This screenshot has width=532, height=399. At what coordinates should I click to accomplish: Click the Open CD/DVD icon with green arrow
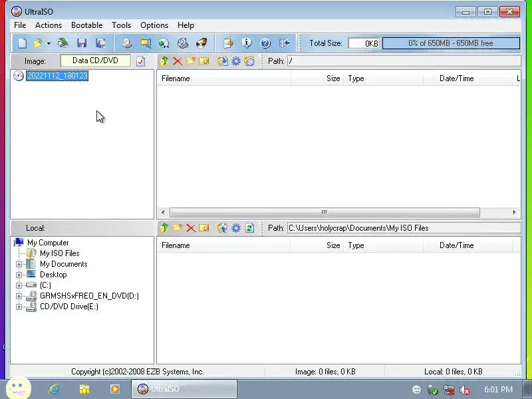[63, 43]
